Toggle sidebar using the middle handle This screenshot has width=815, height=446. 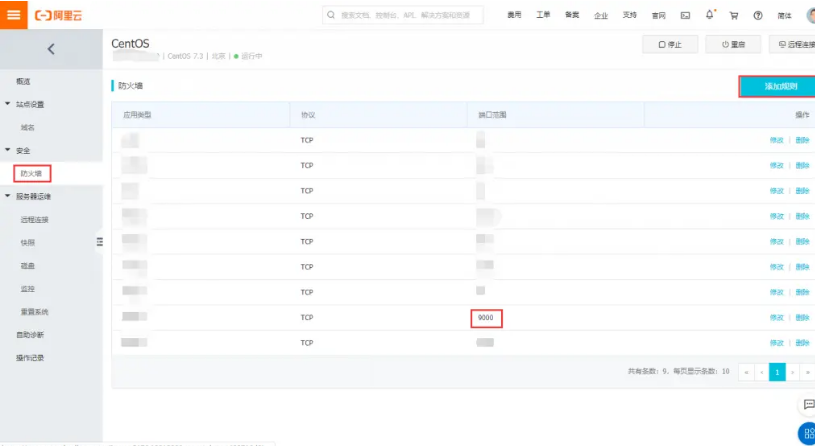point(99,241)
